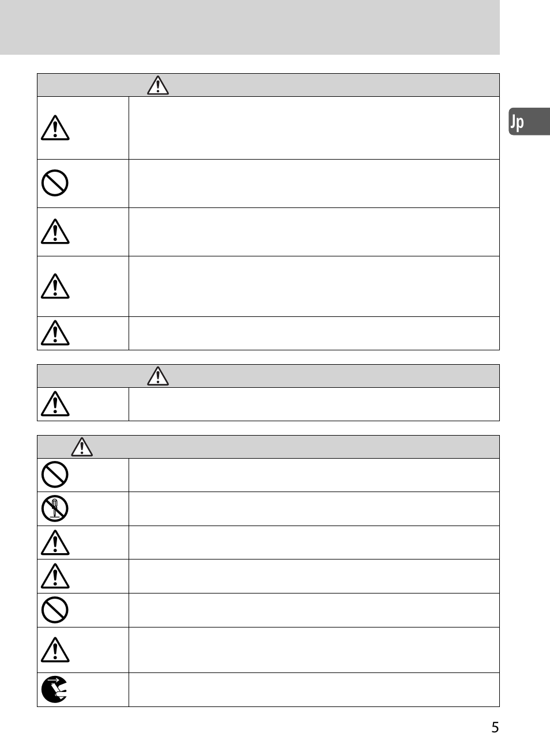Image resolution: width=550 pixels, height=756 pixels.
Task: Click the empty text cell beside the unplug icon
Action: pyautogui.click(x=314, y=690)
